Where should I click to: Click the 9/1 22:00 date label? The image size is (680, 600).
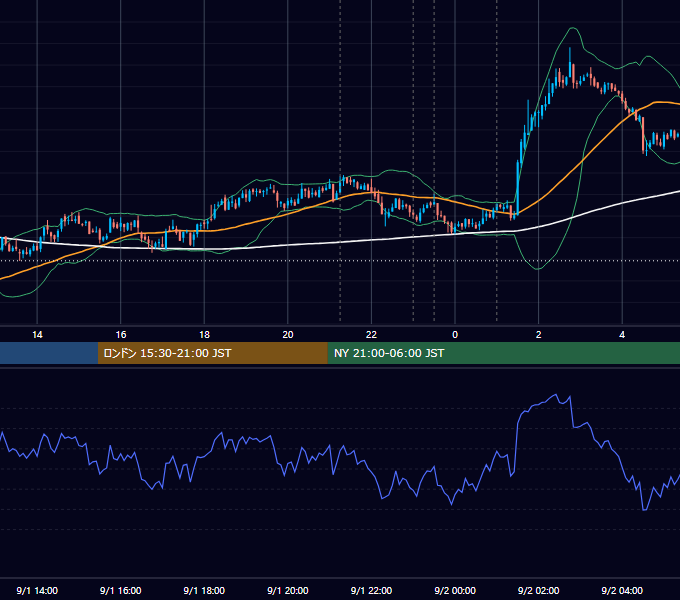click(x=371, y=590)
